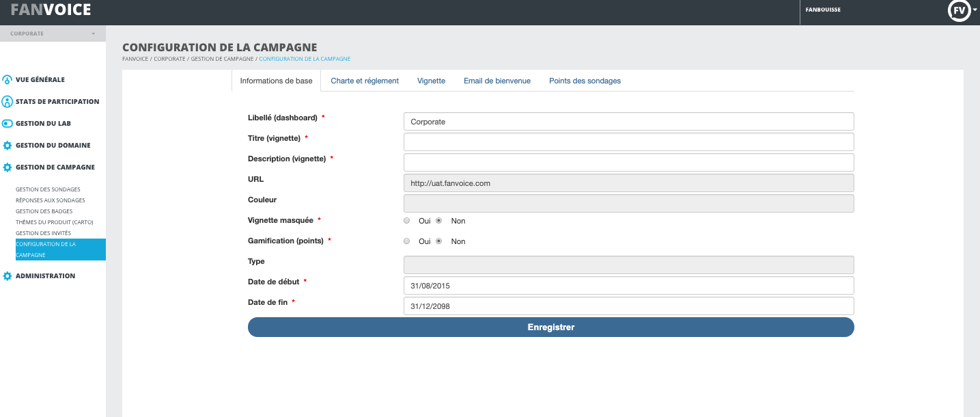
Task: Select Non for Vignette masquée
Action: tap(439, 221)
